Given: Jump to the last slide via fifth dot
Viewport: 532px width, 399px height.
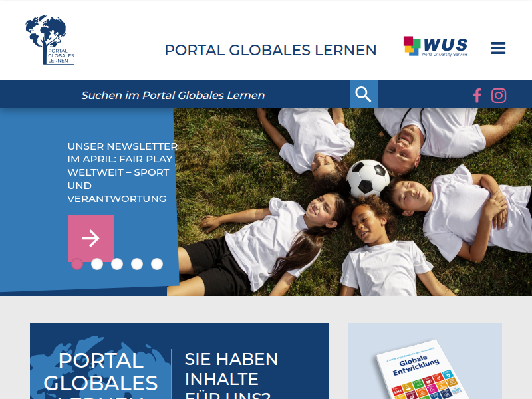Looking at the screenshot, I should 157,264.
